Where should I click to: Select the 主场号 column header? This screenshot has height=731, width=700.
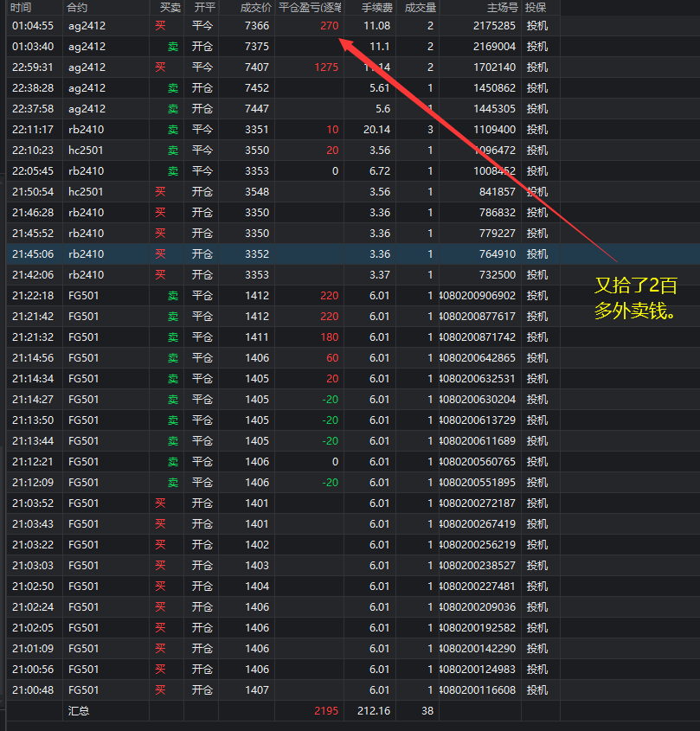pyautogui.click(x=502, y=7)
